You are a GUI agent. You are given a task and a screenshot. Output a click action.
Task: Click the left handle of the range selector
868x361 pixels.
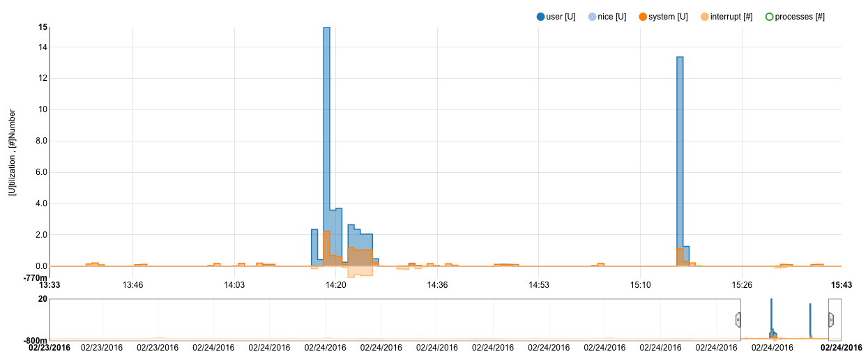(738, 319)
